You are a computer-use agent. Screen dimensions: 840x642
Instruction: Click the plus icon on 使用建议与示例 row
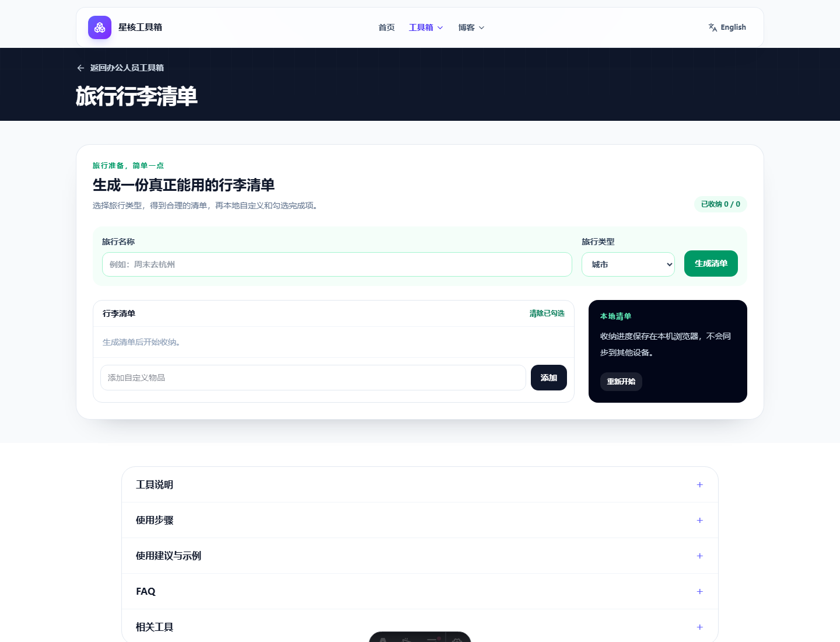(x=699, y=556)
